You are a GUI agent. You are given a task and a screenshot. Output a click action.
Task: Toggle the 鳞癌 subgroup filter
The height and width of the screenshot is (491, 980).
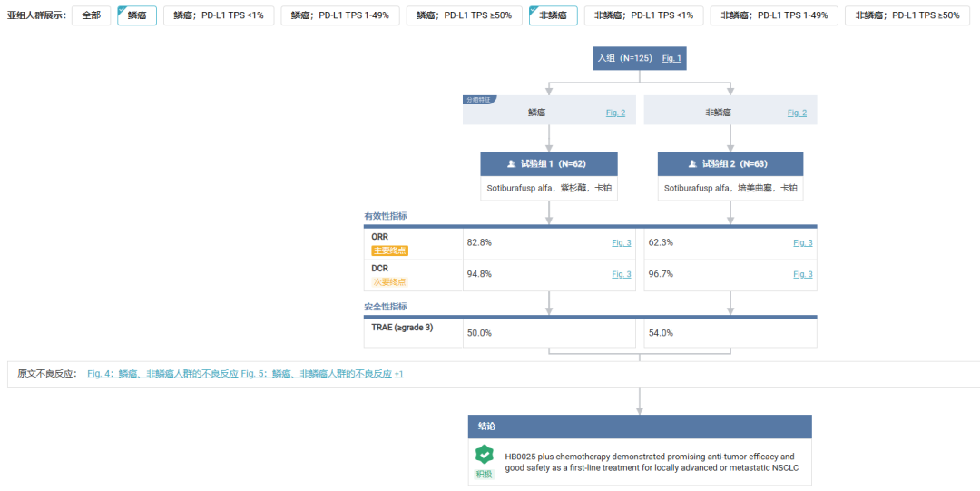click(137, 15)
